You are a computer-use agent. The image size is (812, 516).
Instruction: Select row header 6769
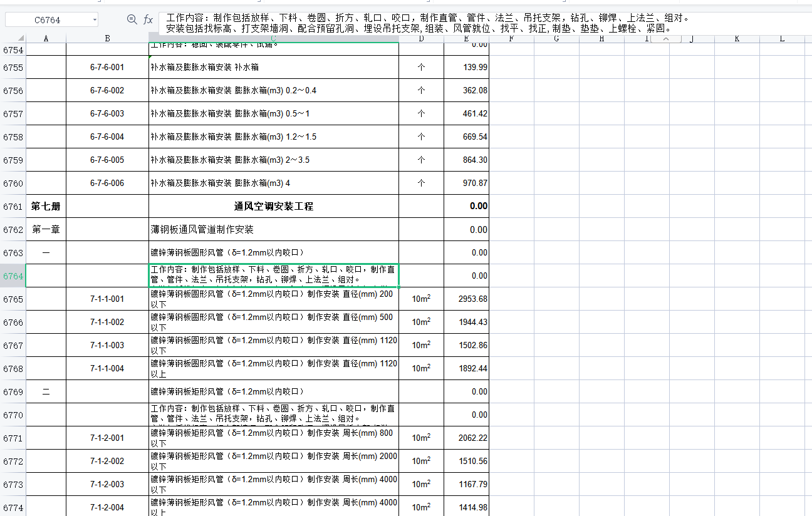(x=13, y=391)
